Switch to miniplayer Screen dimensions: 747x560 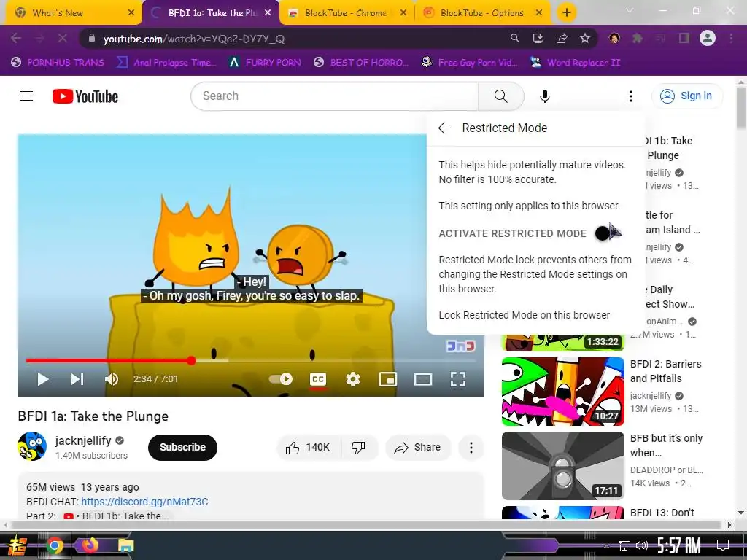tap(388, 379)
